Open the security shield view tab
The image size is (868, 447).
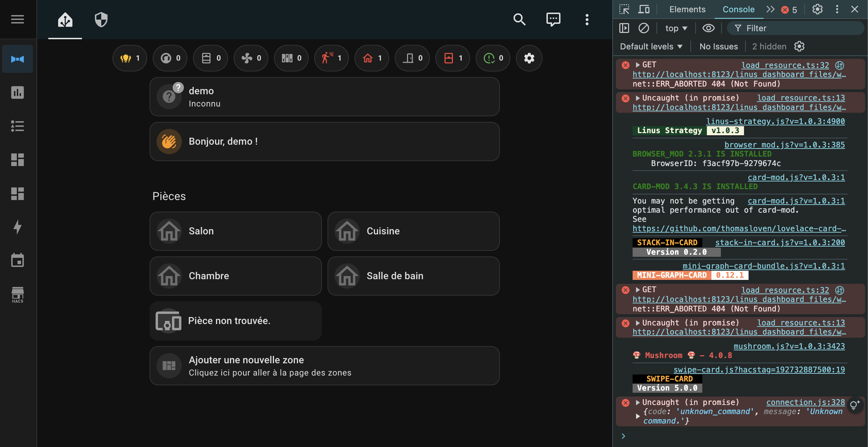point(101,20)
